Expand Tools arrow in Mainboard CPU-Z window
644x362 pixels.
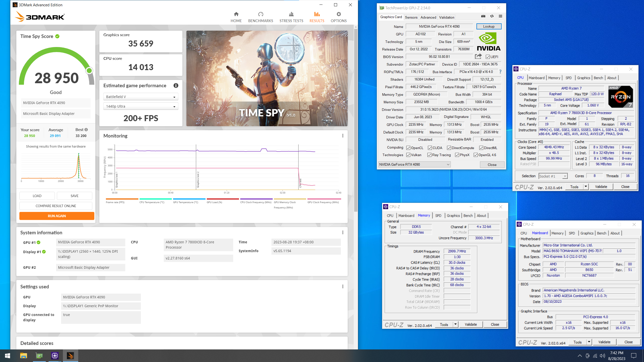(x=589, y=342)
